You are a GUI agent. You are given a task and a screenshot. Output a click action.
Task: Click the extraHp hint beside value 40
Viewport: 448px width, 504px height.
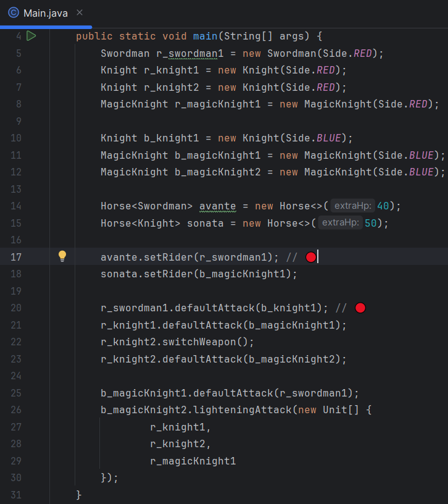pos(352,206)
